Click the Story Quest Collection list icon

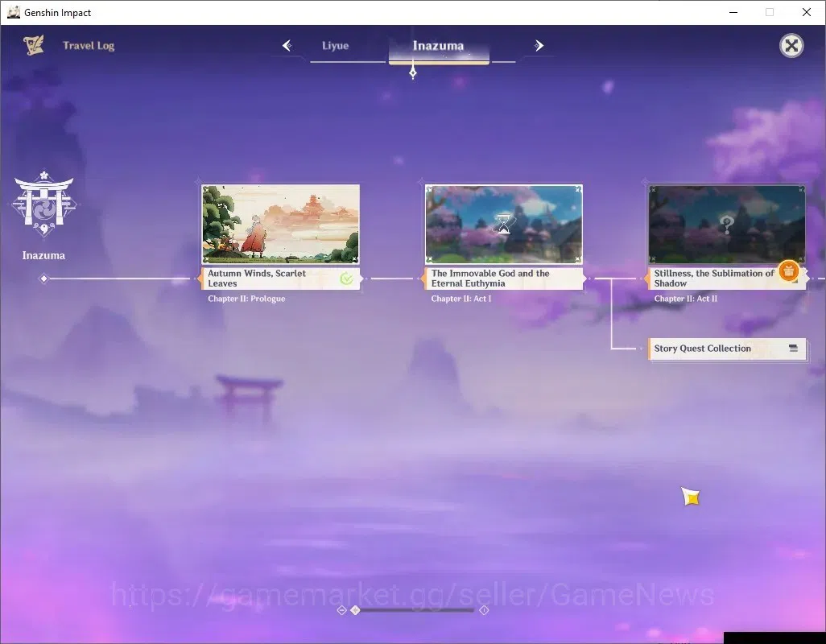coord(793,348)
